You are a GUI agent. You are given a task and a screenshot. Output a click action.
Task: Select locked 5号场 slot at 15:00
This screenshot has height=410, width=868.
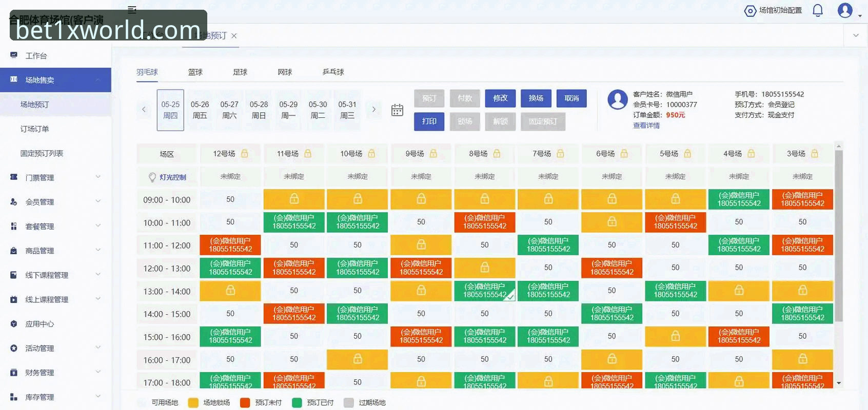click(676, 337)
